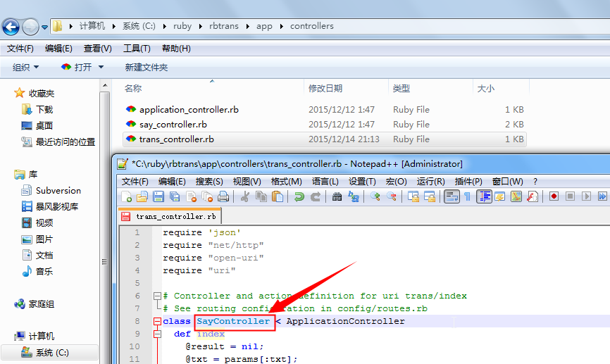This screenshot has width=610, height=364.
Task: Toggle Show All Characters pilcrow icon
Action: coord(467,196)
